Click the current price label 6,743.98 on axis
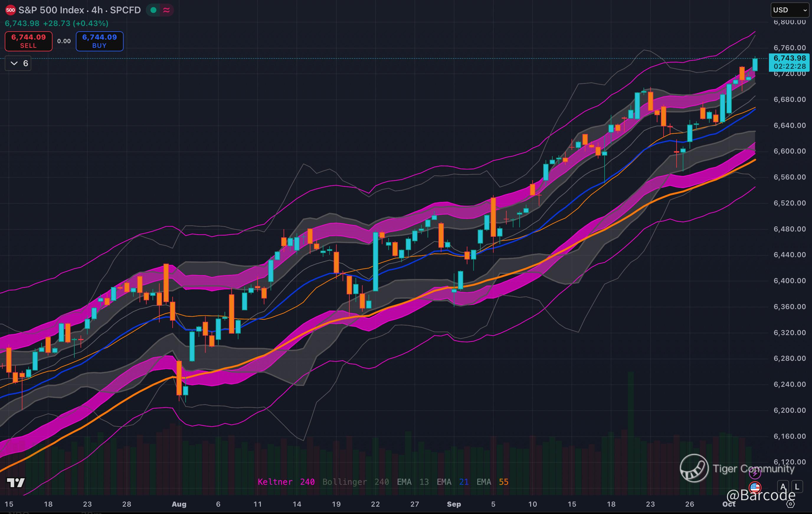 tap(789, 58)
